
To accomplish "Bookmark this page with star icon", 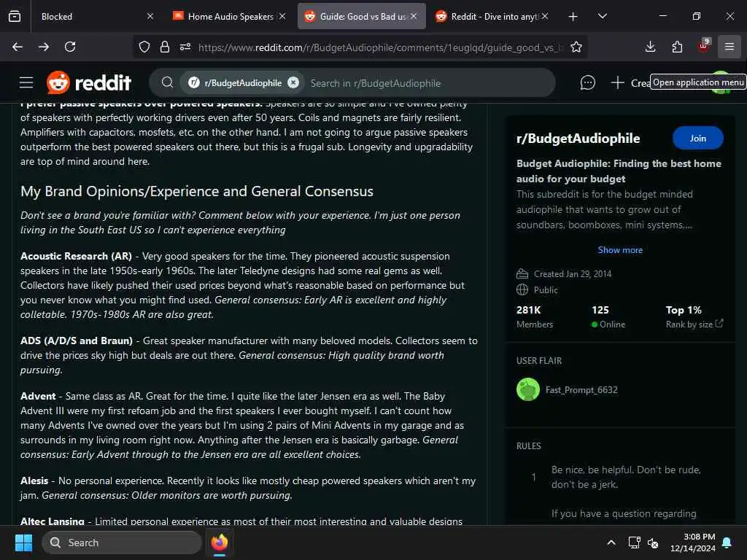I will [576, 47].
